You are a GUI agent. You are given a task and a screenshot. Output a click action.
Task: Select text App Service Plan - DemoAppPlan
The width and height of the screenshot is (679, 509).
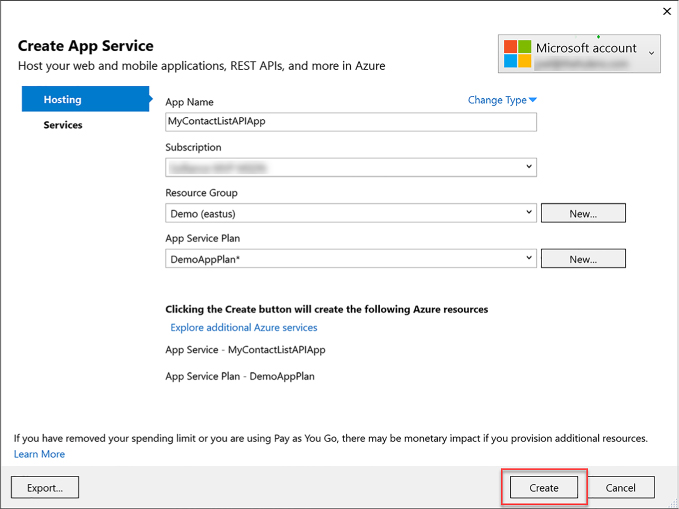(x=240, y=376)
